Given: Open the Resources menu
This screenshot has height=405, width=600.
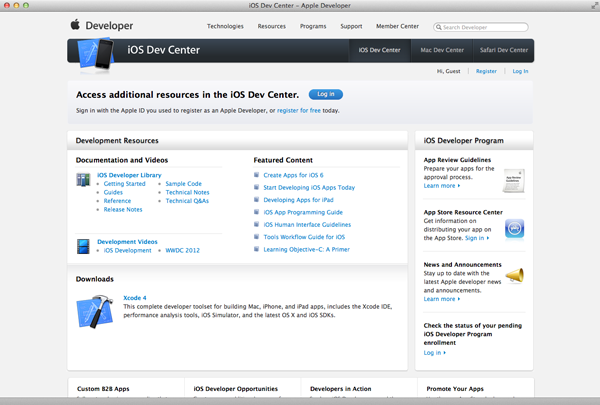Looking at the screenshot, I should 272,26.
